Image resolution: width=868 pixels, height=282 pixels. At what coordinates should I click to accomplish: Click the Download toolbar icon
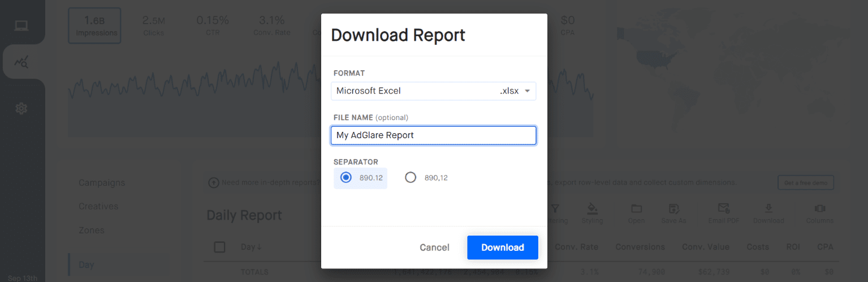pyautogui.click(x=768, y=213)
